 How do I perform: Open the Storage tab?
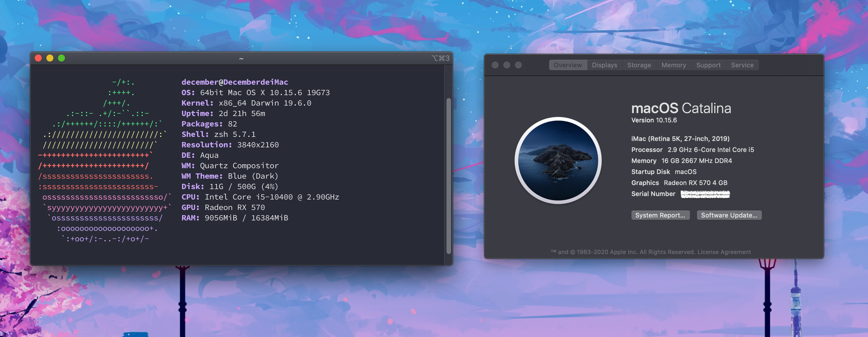click(x=639, y=65)
